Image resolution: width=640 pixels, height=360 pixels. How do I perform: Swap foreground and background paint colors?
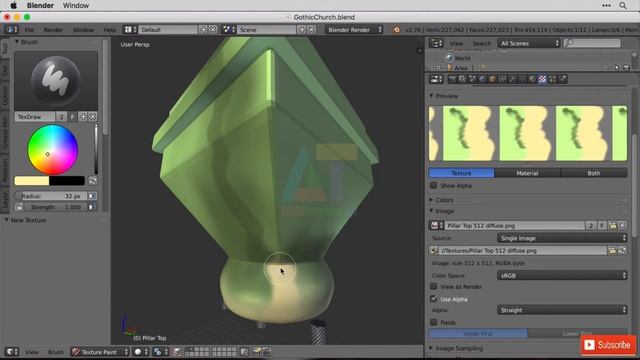coord(93,180)
